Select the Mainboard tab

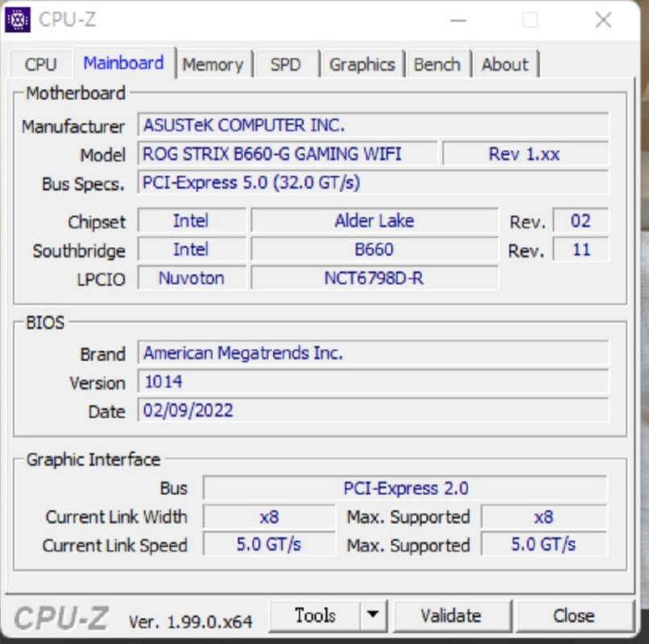click(124, 63)
